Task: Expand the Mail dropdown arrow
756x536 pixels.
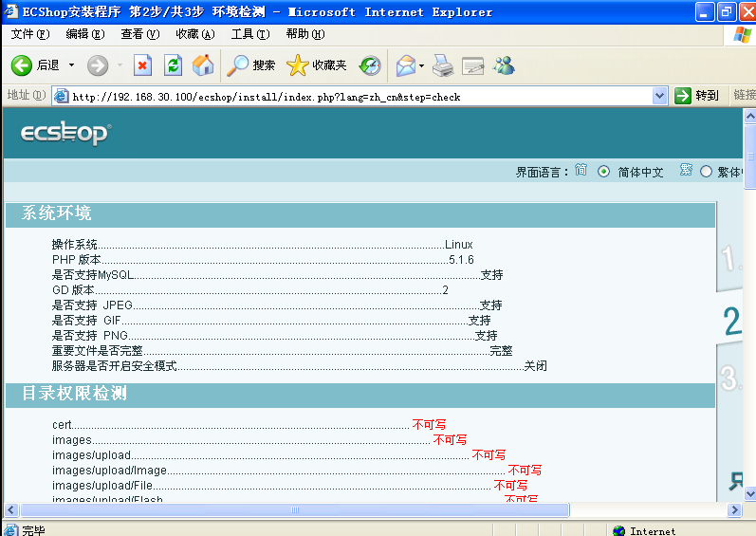Action: click(421, 65)
